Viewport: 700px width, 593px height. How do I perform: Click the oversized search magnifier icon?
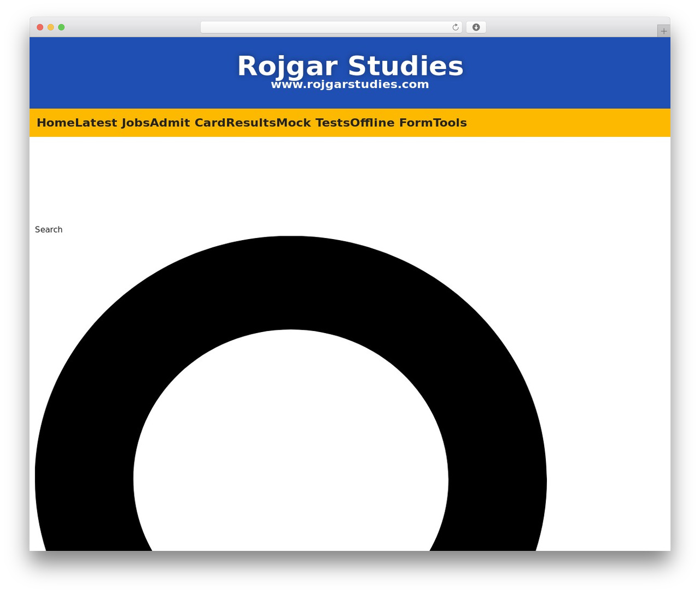(291, 393)
